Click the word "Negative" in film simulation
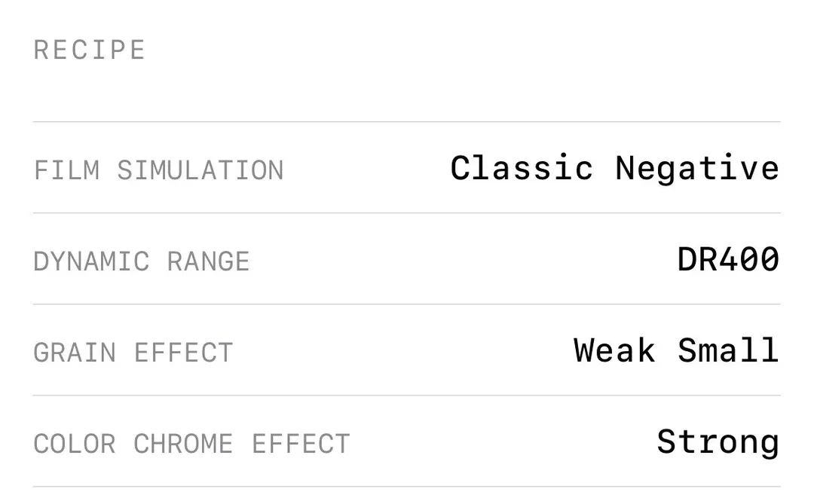This screenshot has height=504, width=814. tap(697, 168)
